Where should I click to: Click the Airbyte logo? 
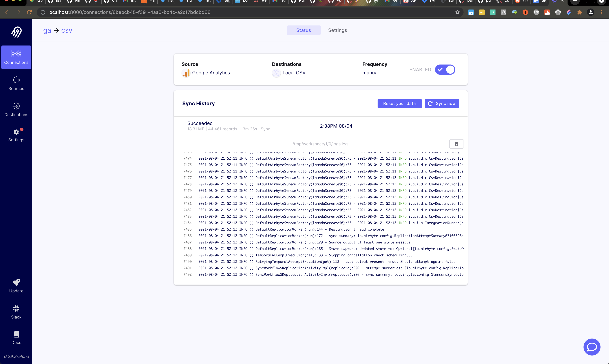(16, 32)
